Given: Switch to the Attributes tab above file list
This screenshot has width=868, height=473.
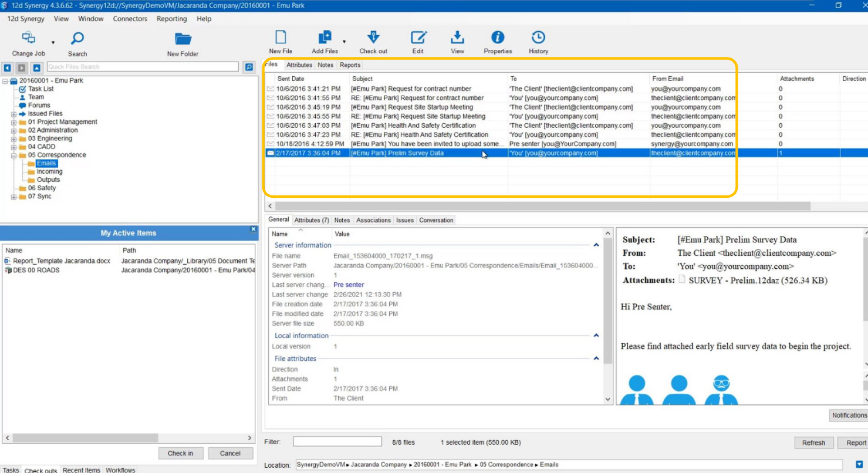Looking at the screenshot, I should click(299, 65).
